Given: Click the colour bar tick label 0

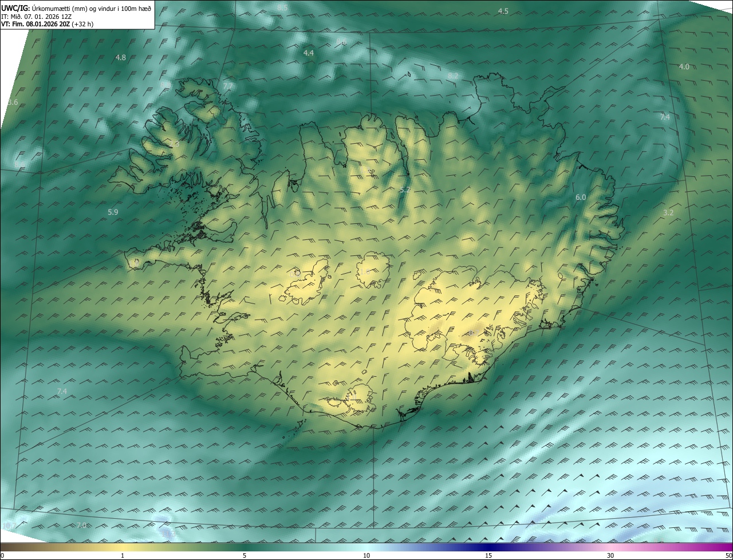Looking at the screenshot, I should [x=2, y=555].
